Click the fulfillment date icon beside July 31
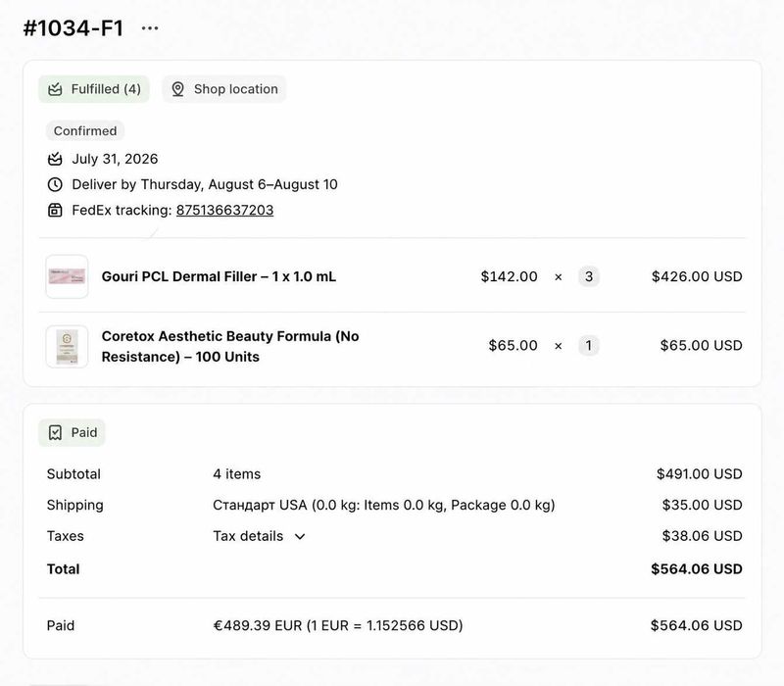Screen dimensions: 784x686 (55, 159)
